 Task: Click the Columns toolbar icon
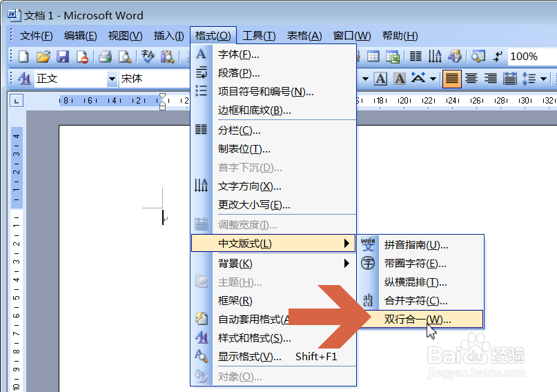point(416,57)
